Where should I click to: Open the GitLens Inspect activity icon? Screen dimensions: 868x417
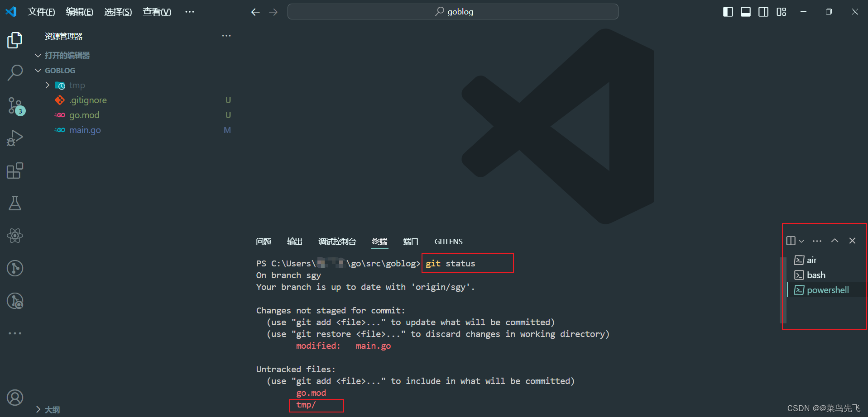point(14,301)
